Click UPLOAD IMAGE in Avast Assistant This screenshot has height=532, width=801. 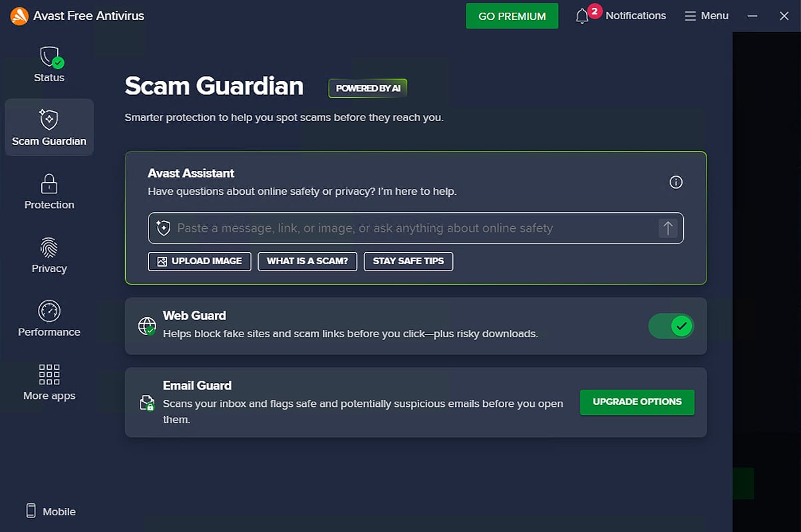pos(199,261)
